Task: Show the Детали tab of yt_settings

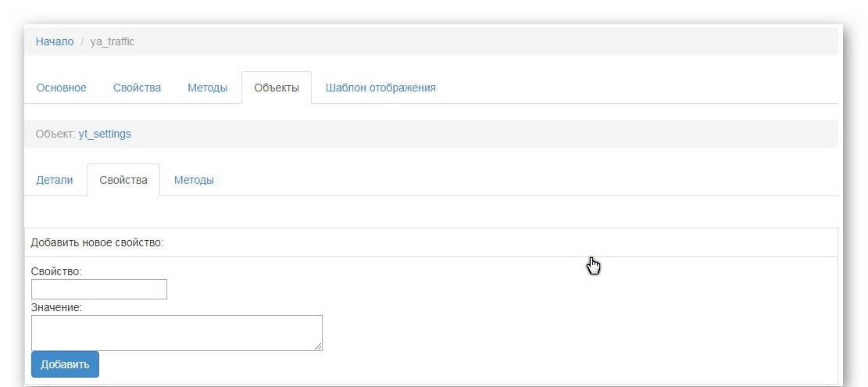Action: click(x=55, y=180)
